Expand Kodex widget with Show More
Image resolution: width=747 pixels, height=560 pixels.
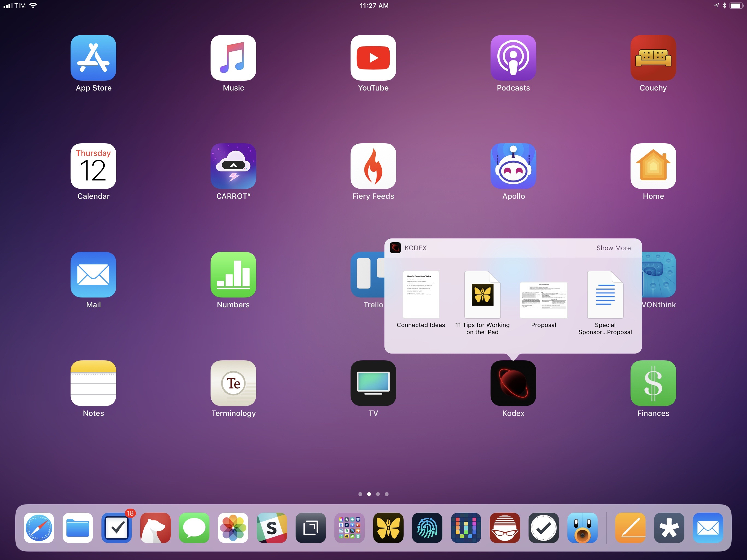point(613,248)
